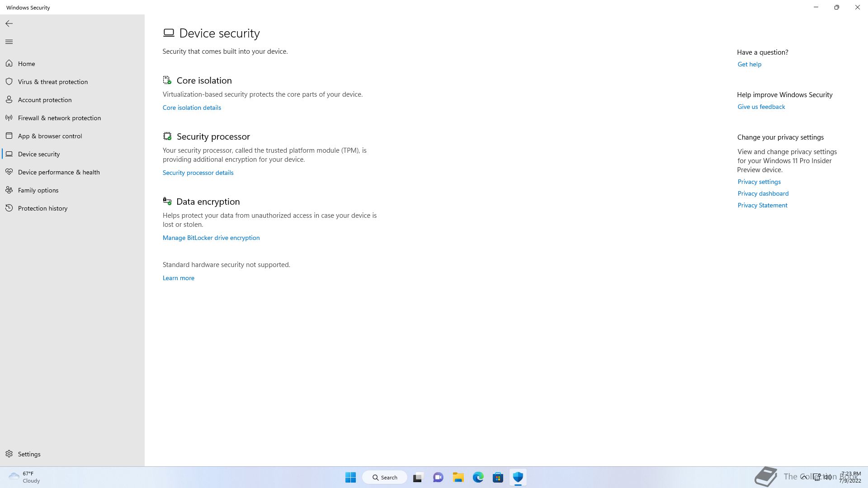Click the Account protection person icon

click(x=9, y=100)
